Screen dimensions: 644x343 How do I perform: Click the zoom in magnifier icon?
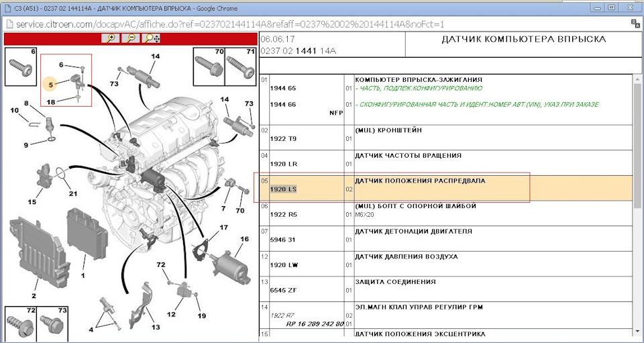click(111, 38)
